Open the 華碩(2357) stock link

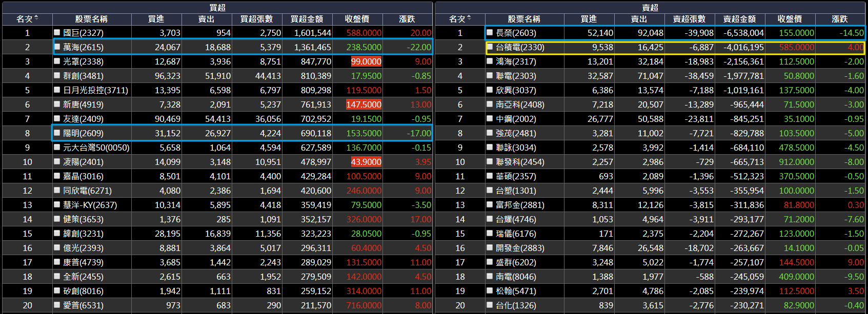point(516,176)
